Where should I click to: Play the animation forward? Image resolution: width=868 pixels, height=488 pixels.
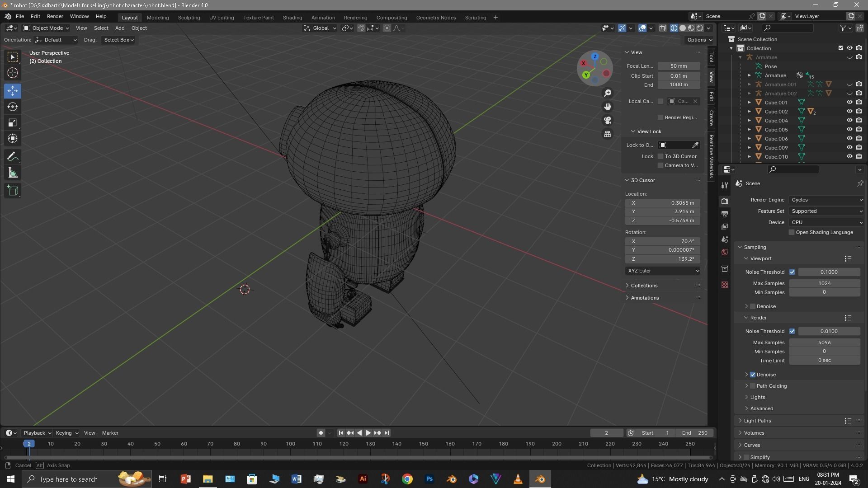[x=368, y=433]
